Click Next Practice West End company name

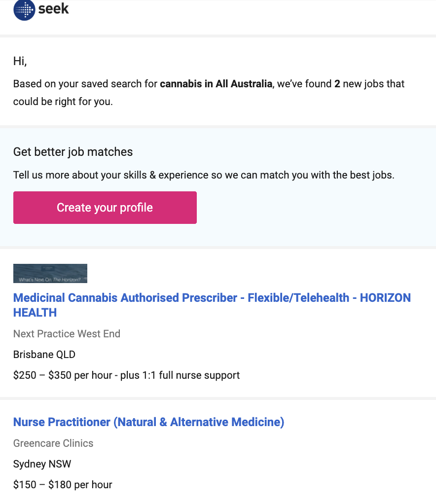(67, 334)
